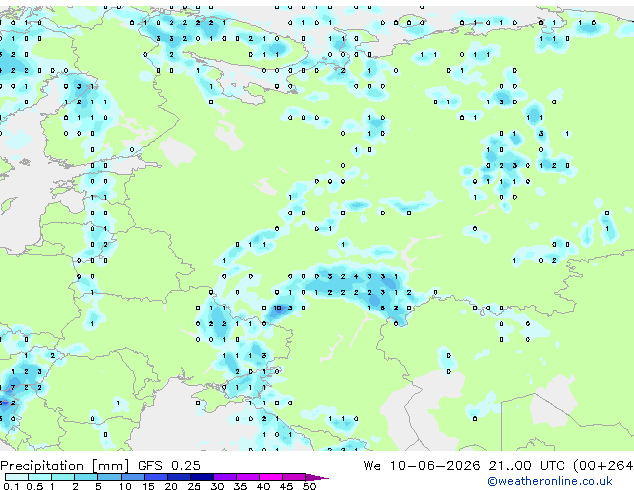Click the 5–10 mm legend swatch
The height and width of the screenshot is (490, 634).
[x=109, y=477]
